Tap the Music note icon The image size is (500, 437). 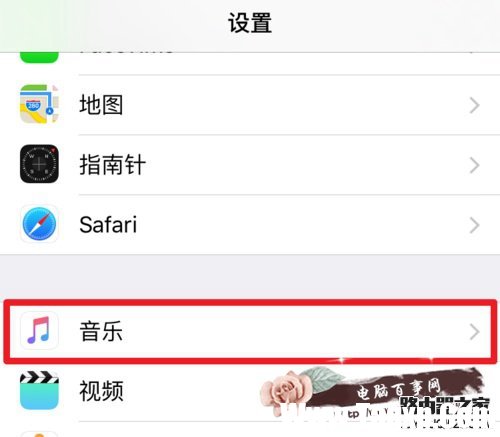(39, 331)
